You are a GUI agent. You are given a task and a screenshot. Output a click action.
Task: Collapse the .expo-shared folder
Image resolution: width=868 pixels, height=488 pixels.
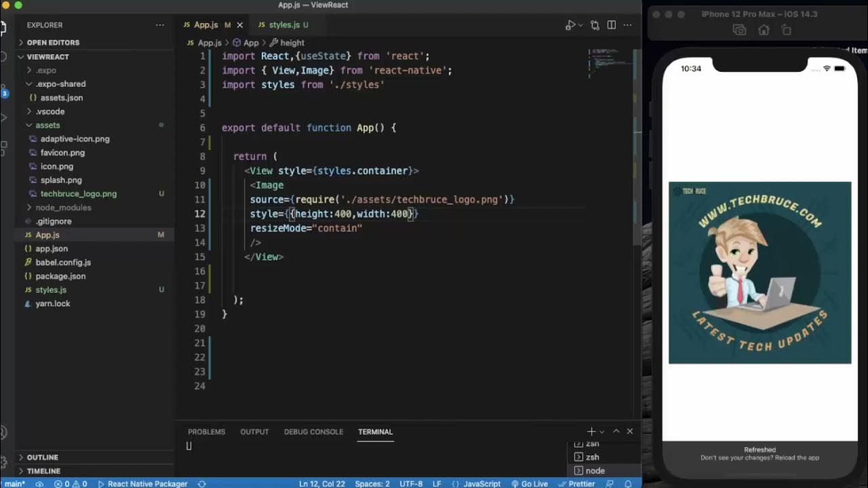94,84
